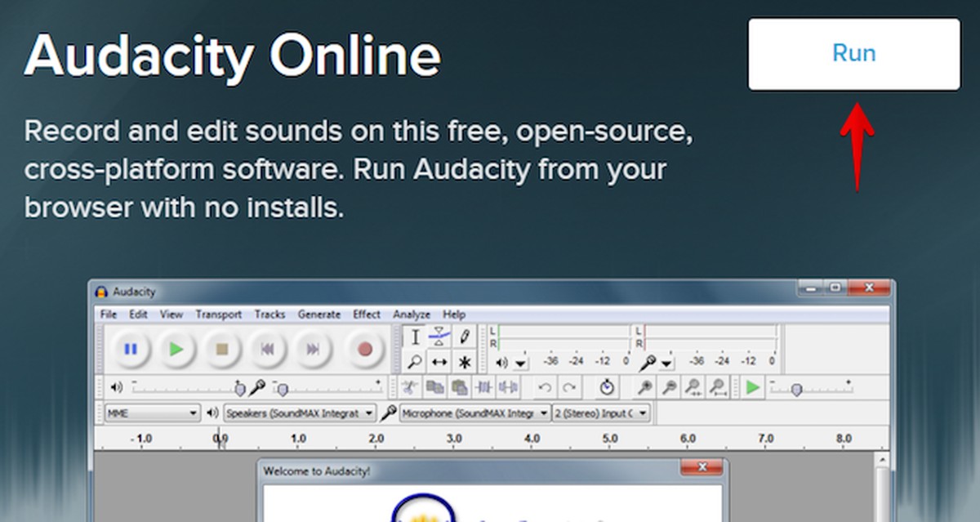Image resolution: width=980 pixels, height=522 pixels.
Task: Select the Envelope tool
Action: click(x=439, y=337)
